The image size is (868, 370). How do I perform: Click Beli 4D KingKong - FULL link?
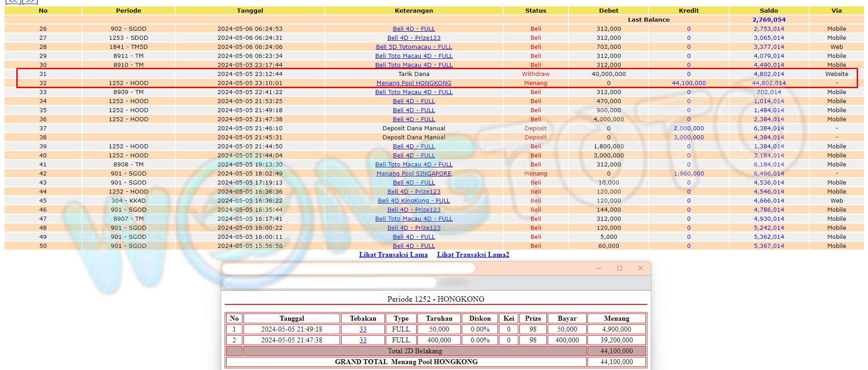[x=413, y=201]
